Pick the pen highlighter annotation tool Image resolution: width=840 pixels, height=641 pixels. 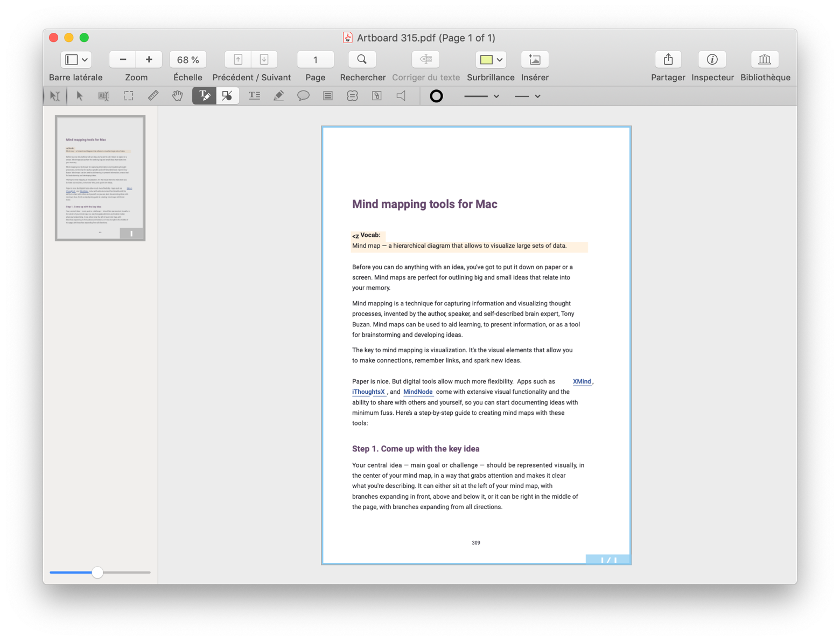click(x=278, y=96)
